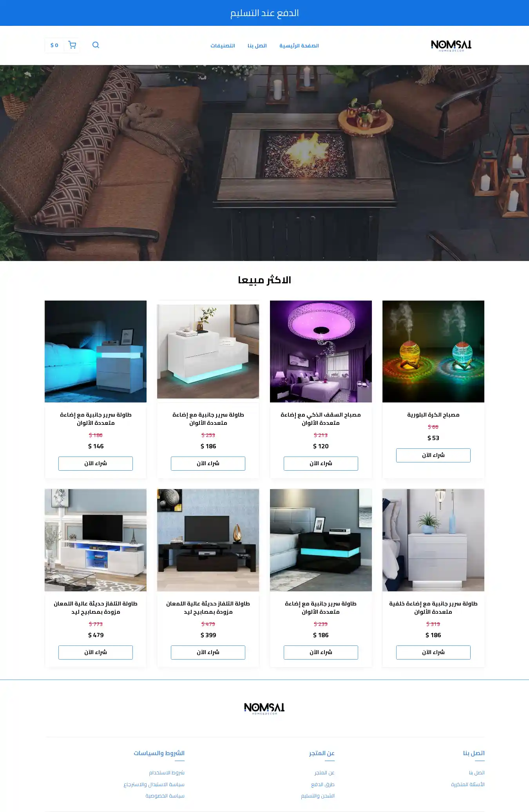
Task: Open طرق الدفع footer link
Action: (x=323, y=785)
